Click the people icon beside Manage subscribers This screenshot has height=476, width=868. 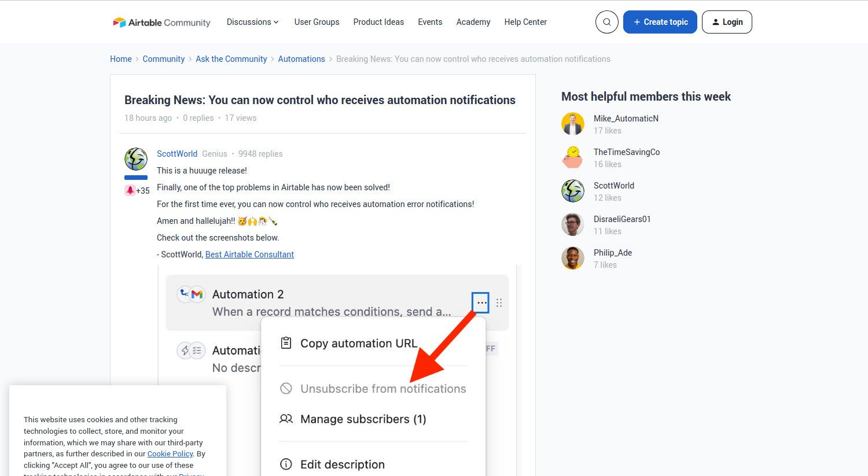[286, 419]
